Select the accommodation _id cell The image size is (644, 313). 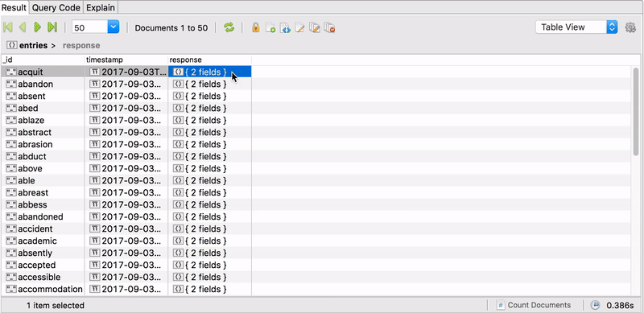(43, 289)
